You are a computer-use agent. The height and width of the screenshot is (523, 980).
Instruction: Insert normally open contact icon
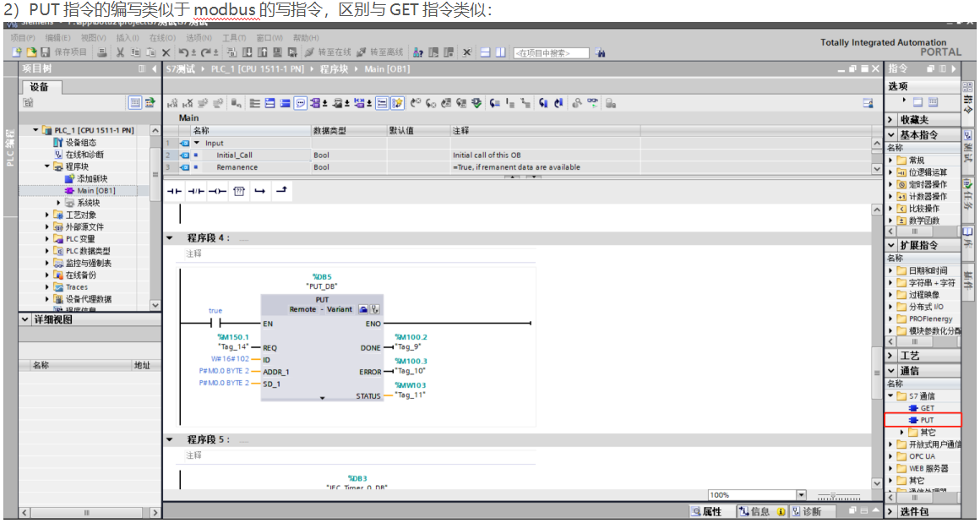tap(173, 191)
